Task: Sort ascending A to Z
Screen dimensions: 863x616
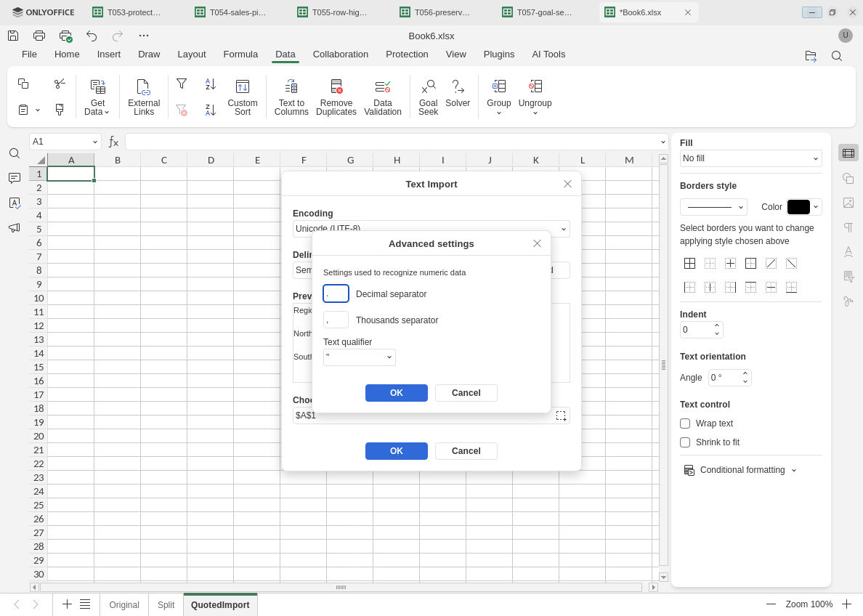Action: [x=210, y=83]
